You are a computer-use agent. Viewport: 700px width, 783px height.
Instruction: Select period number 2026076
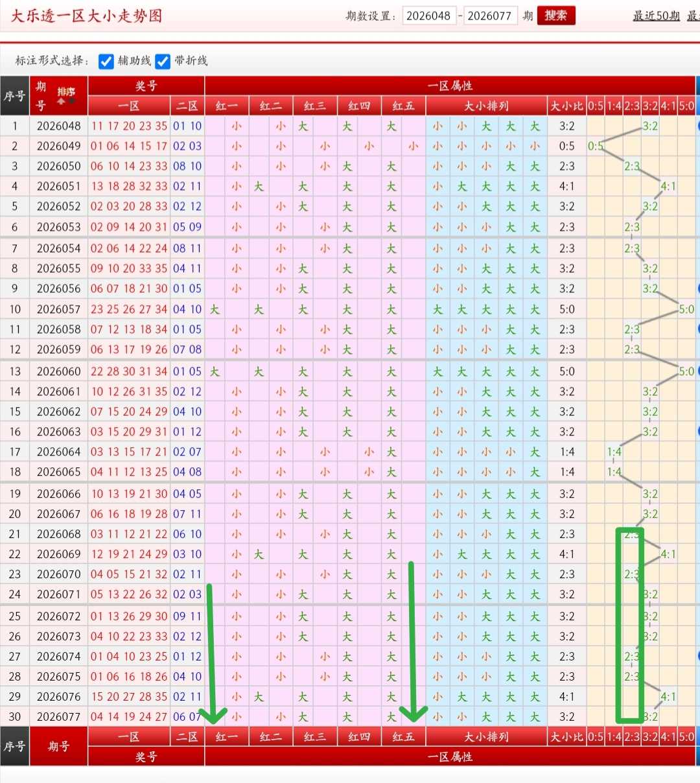[x=58, y=697]
